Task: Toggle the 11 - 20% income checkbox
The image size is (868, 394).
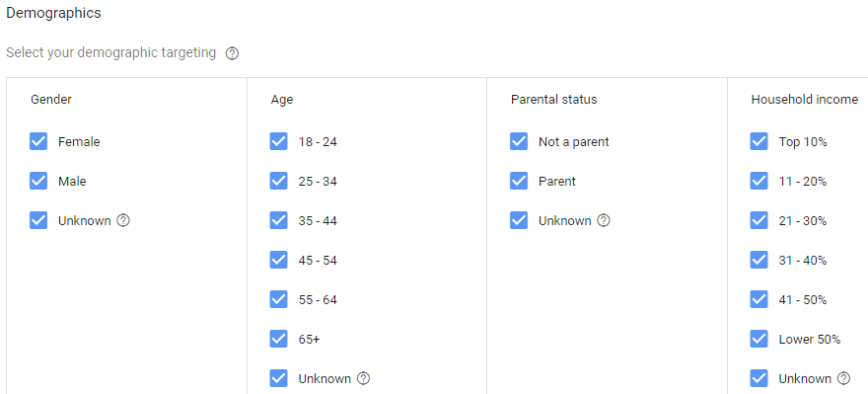Action: point(759,182)
